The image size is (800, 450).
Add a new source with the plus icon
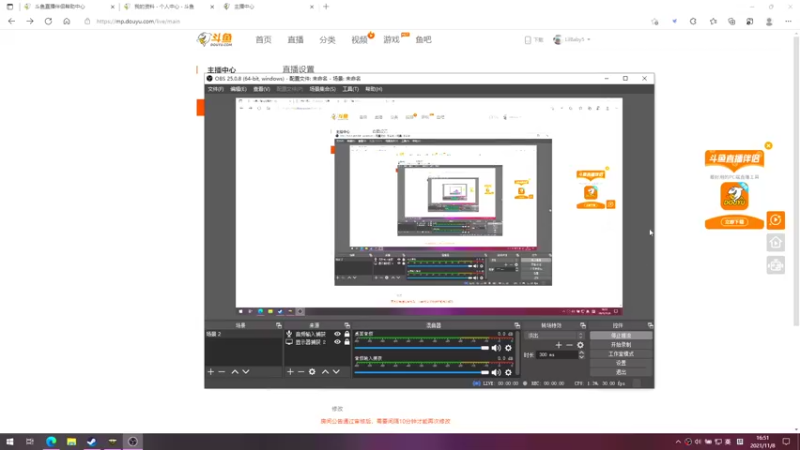290,372
